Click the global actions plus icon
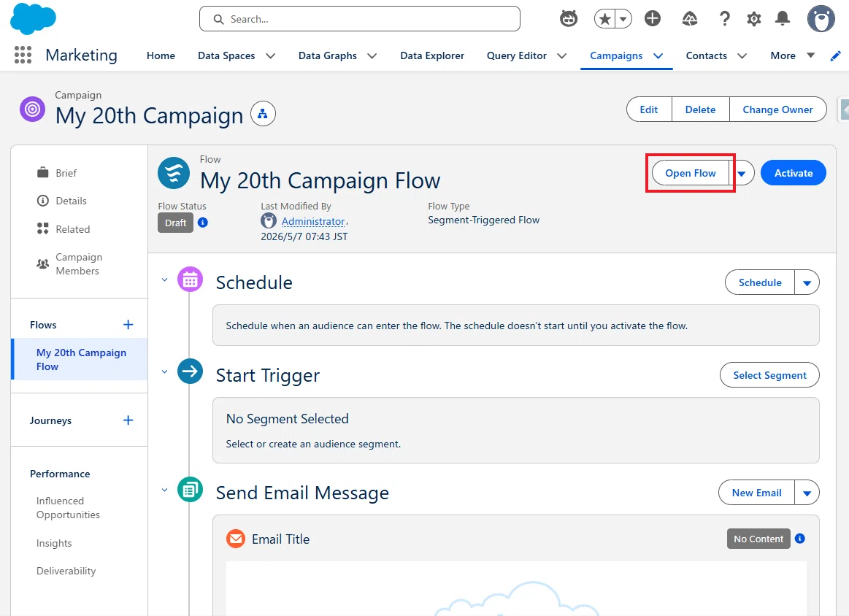Screen dimensions: 849x616 (x=653, y=19)
